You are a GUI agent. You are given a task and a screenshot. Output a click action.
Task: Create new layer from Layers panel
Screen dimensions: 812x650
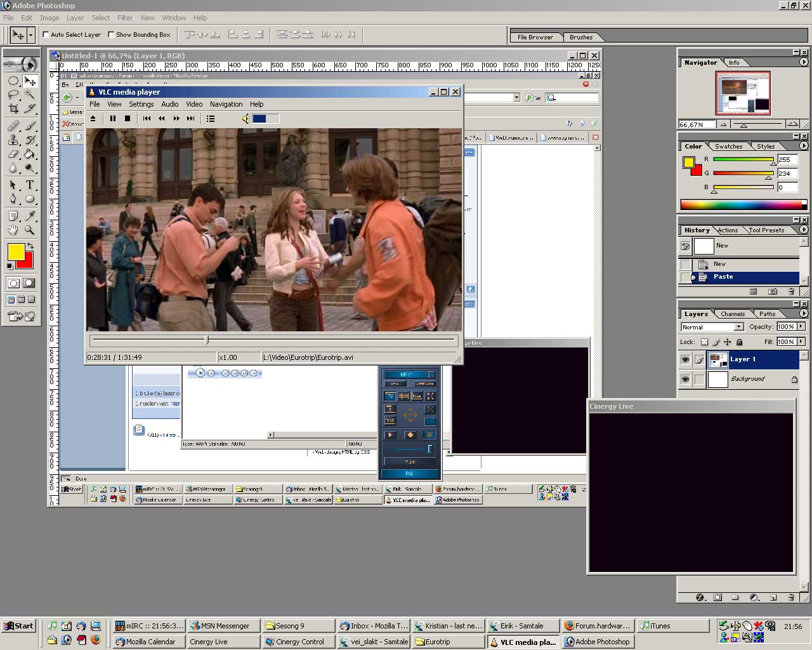773,597
